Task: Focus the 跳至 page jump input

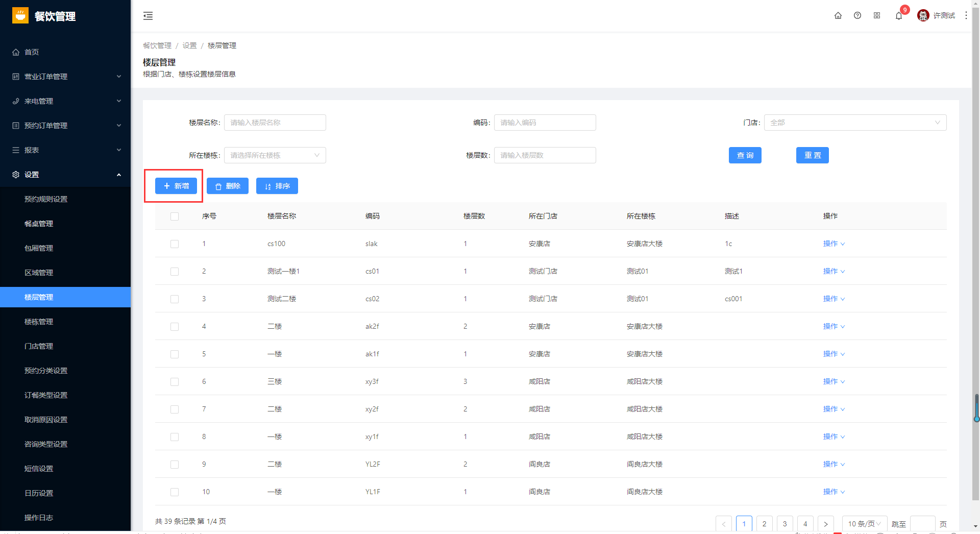Action: click(923, 524)
